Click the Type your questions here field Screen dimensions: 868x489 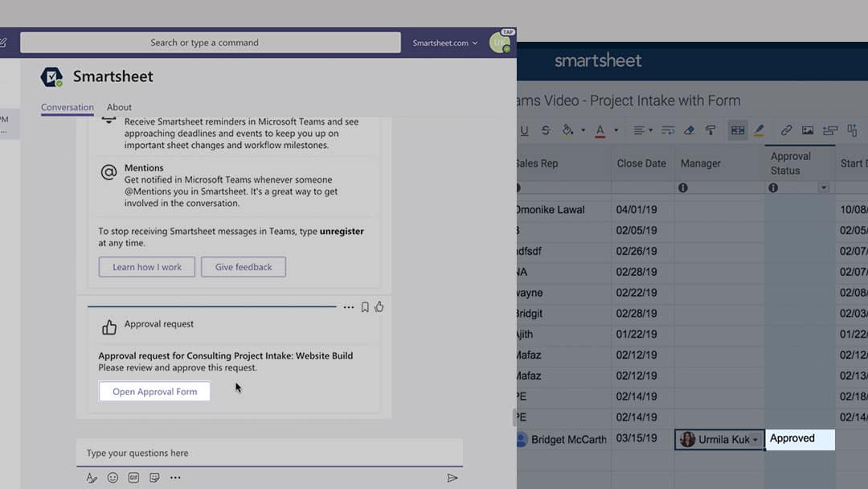(x=271, y=452)
